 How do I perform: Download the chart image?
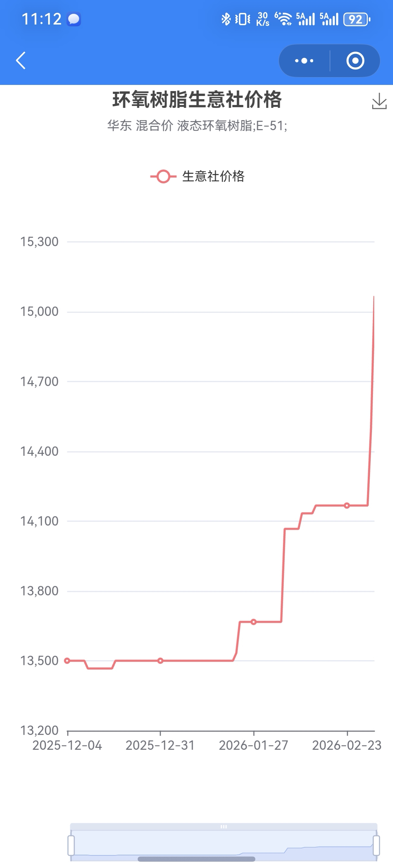click(x=379, y=101)
